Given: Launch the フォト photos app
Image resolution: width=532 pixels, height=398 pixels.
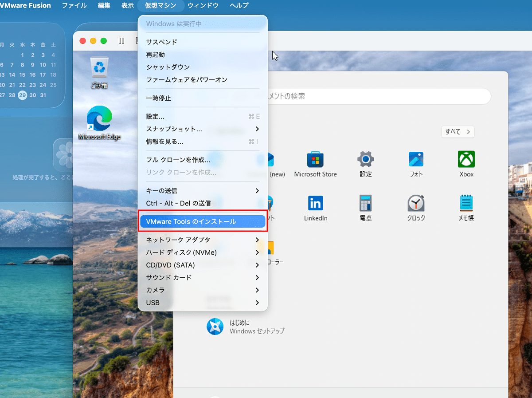Looking at the screenshot, I should tap(416, 164).
